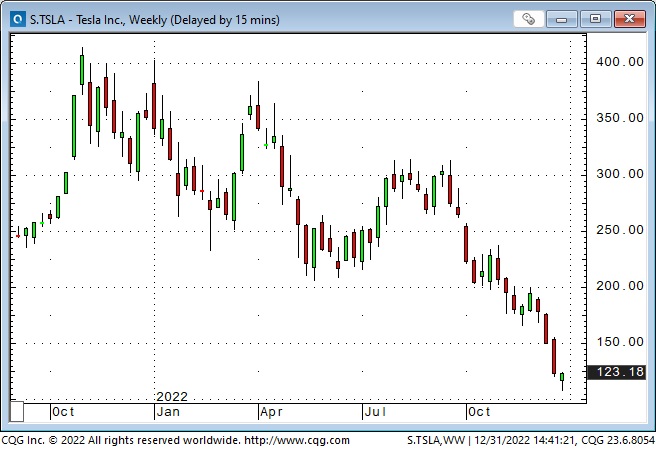Click the chain link icon button
Viewport: 656px width, 465px height.
pos(528,19)
